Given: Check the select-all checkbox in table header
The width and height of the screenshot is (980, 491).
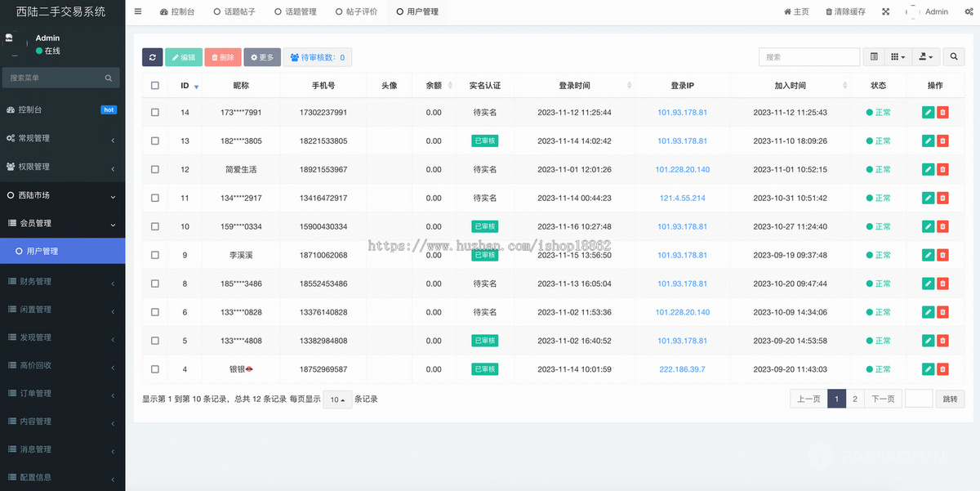Looking at the screenshot, I should coord(154,85).
